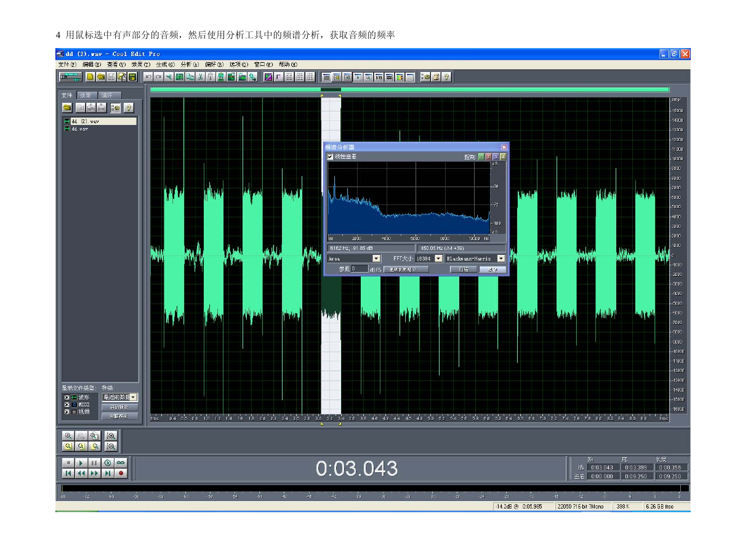756x535 pixels.
Task: Click the Go to beginning transport button
Action: click(x=68, y=473)
